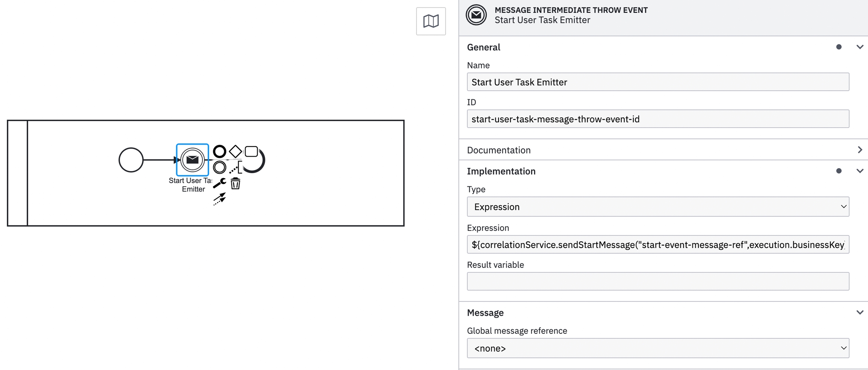Screen dimensions: 868x370
Task: Open the implementation Type dropdown
Action: pyautogui.click(x=657, y=207)
